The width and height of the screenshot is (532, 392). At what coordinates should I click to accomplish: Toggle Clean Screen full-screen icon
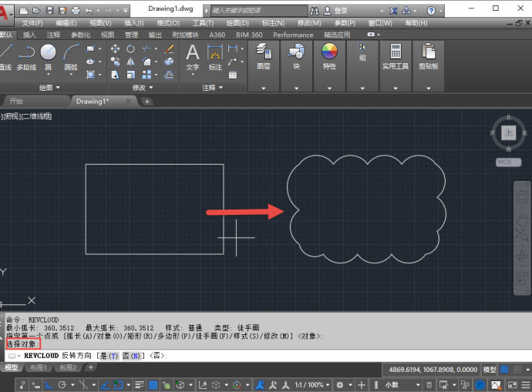coord(512,385)
